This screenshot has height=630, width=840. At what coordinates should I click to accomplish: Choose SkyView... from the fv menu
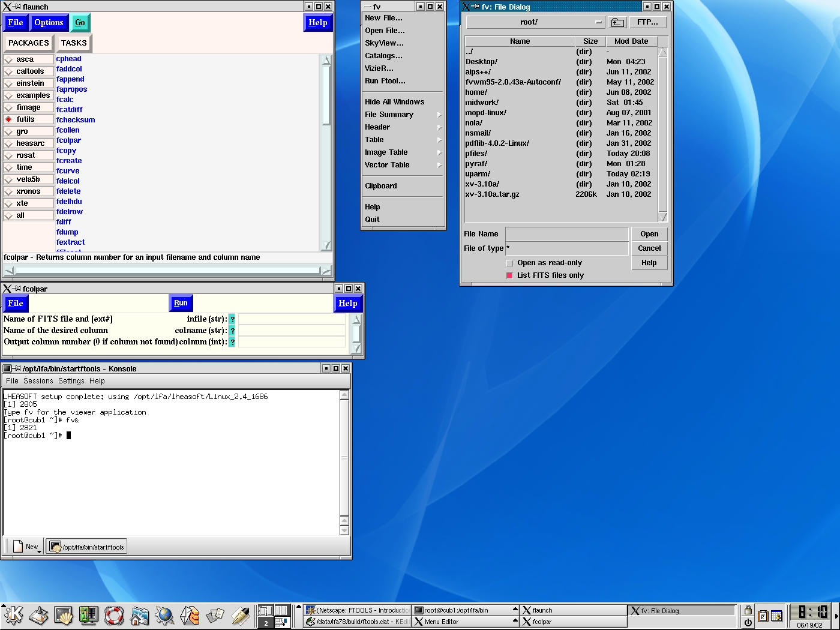pyautogui.click(x=384, y=43)
